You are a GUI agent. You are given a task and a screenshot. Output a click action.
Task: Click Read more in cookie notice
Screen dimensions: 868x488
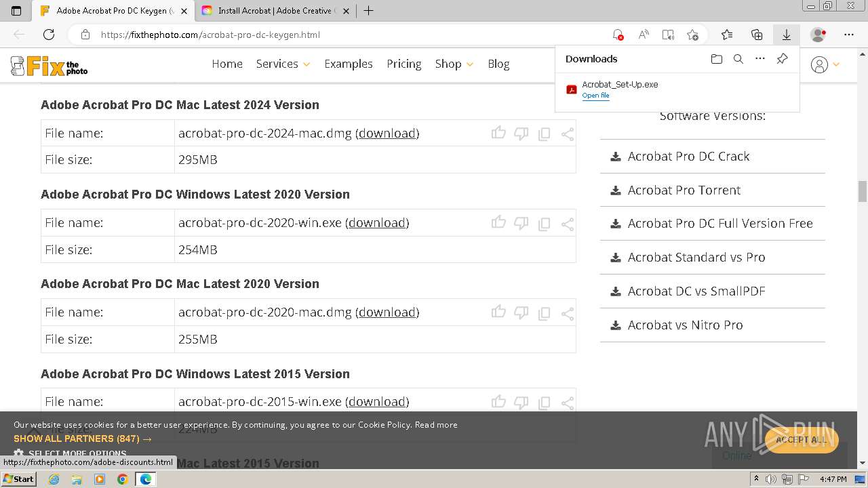436,425
